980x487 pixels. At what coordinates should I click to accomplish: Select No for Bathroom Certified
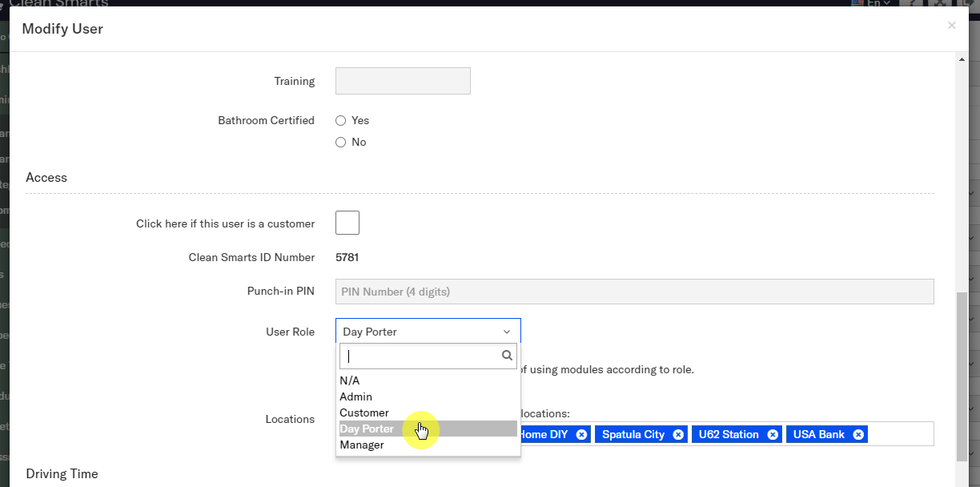pyautogui.click(x=341, y=142)
